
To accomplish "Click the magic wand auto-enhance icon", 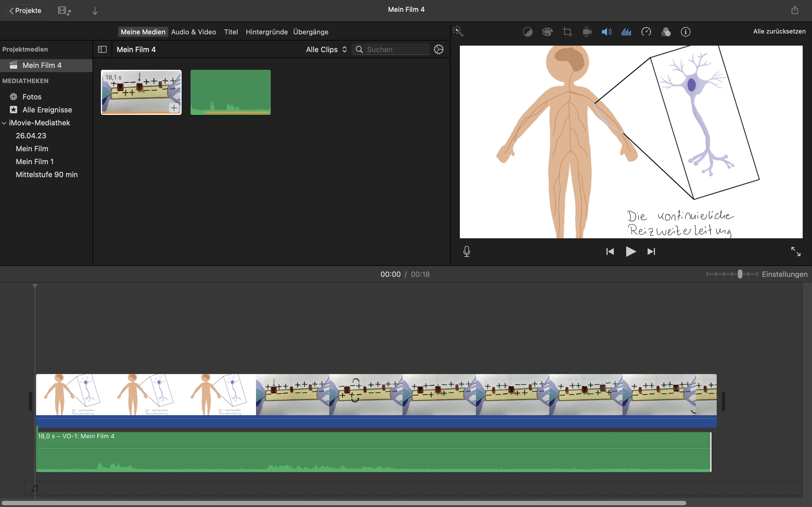I will pos(458,32).
